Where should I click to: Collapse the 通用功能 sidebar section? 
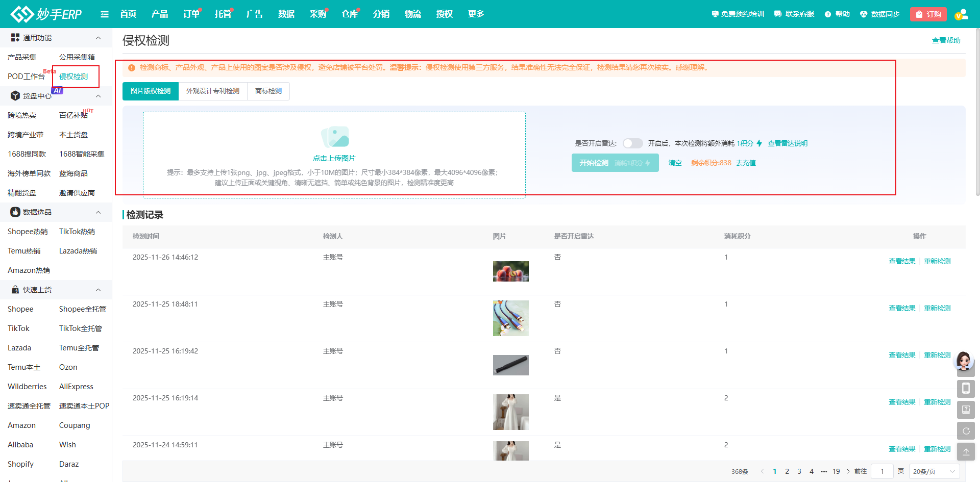click(x=98, y=37)
